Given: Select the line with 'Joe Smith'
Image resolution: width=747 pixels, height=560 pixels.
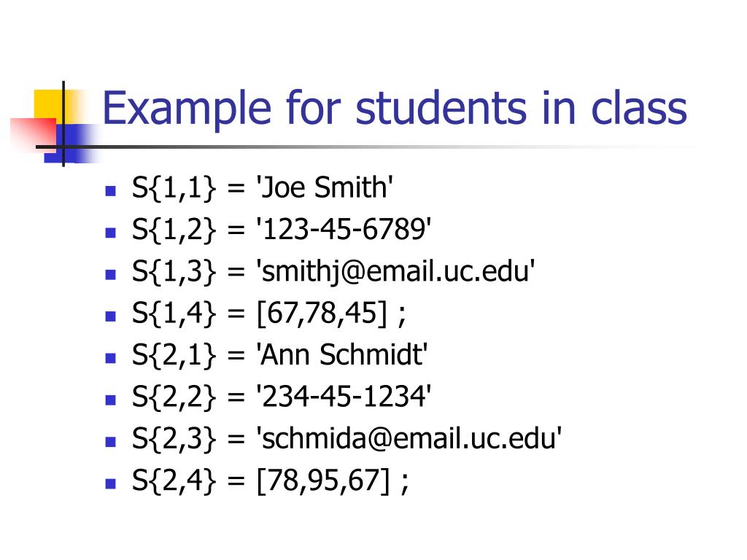Looking at the screenshot, I should tap(263, 188).
